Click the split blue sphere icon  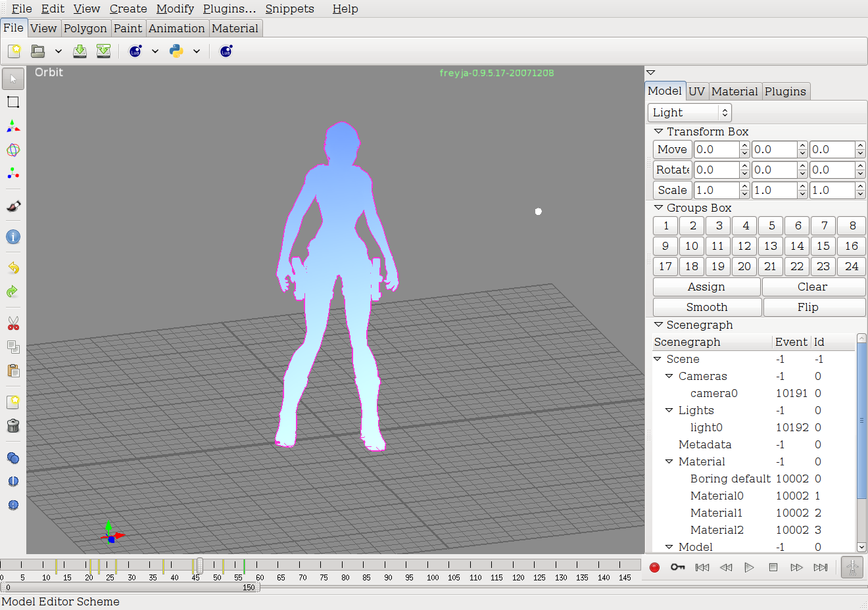pyautogui.click(x=13, y=481)
